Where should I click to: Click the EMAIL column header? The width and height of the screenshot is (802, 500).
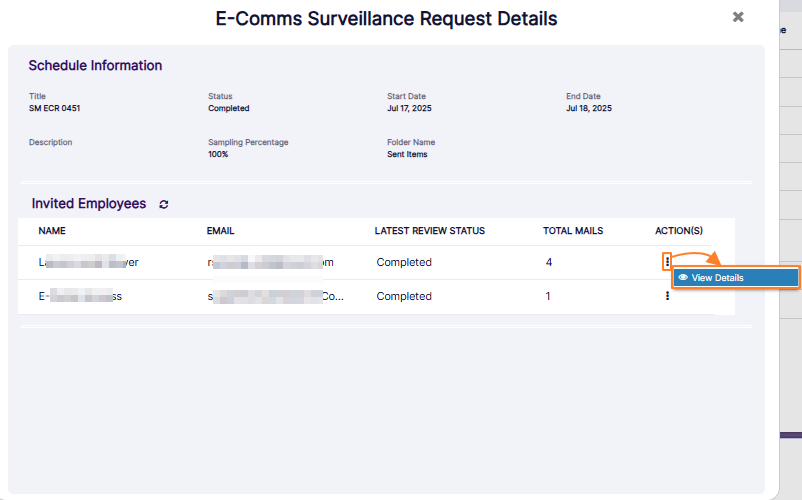(x=220, y=231)
